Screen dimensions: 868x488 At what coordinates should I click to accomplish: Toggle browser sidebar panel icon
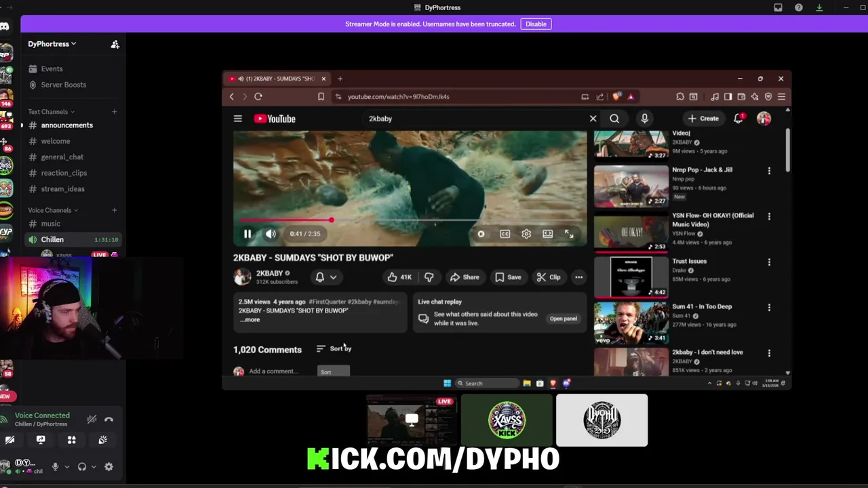click(728, 97)
